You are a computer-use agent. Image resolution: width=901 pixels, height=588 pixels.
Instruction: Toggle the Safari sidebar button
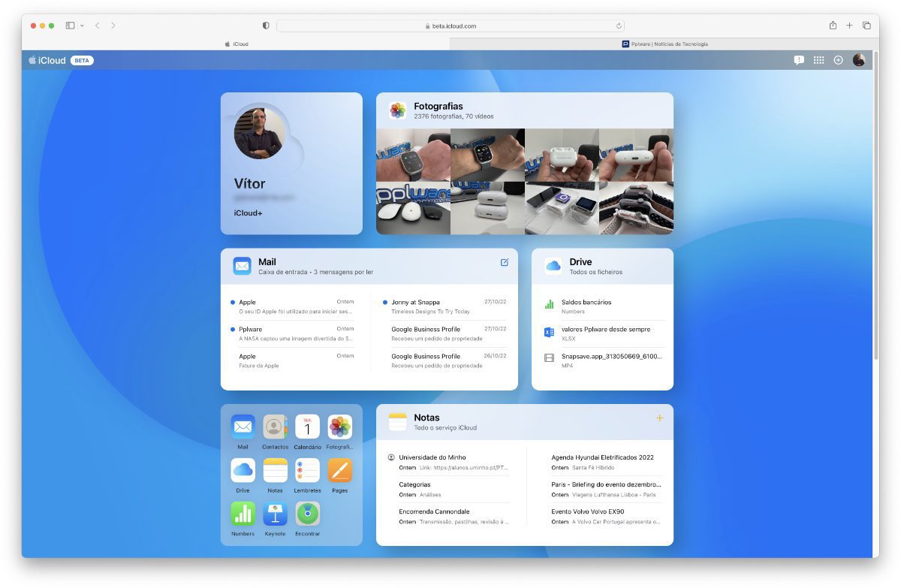pyautogui.click(x=70, y=26)
